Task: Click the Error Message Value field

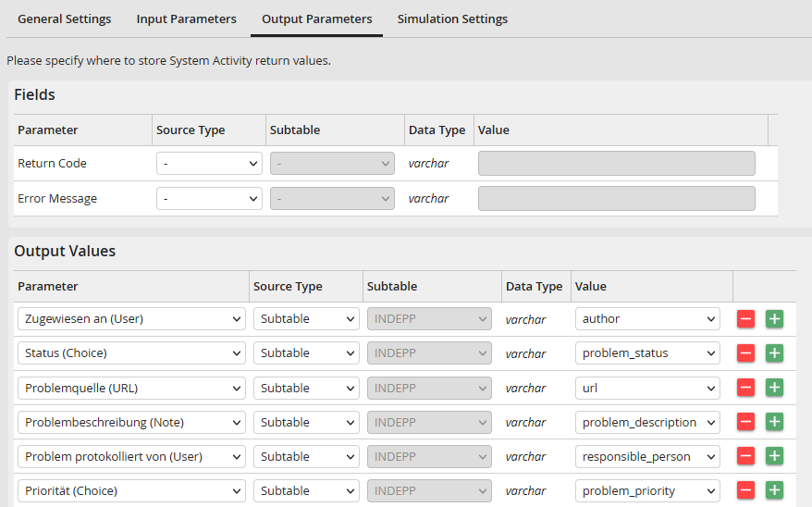Action: (x=617, y=198)
